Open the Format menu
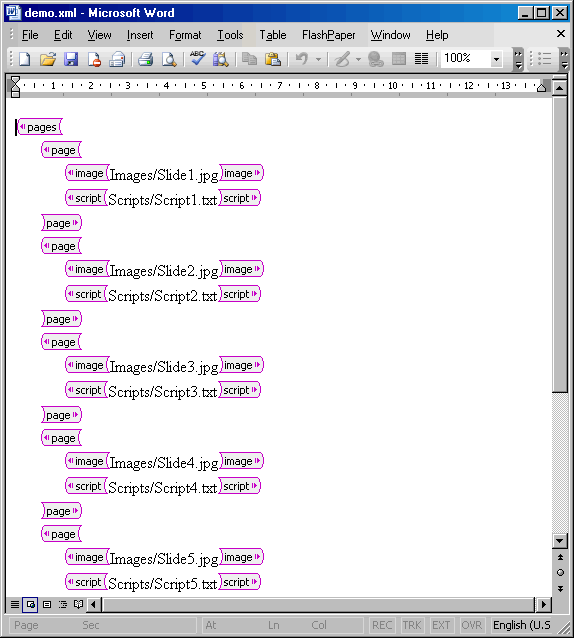The width and height of the screenshot is (574, 638). (185, 35)
